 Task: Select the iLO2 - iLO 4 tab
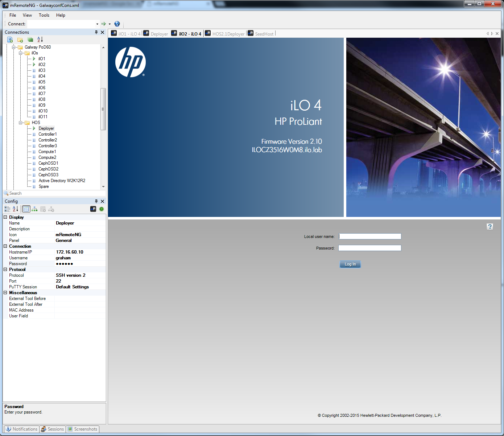click(186, 34)
